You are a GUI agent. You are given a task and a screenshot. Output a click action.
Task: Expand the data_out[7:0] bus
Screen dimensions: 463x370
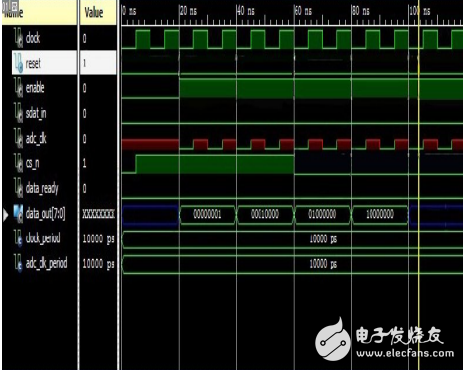pos(6,215)
